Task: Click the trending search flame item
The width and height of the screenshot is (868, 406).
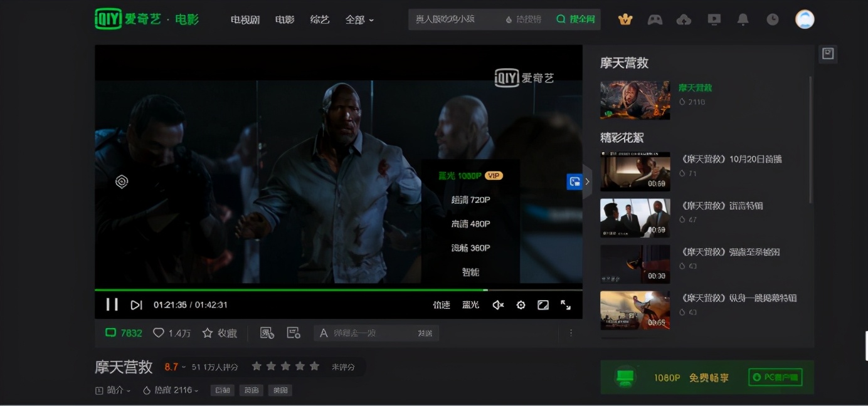Action: click(524, 19)
